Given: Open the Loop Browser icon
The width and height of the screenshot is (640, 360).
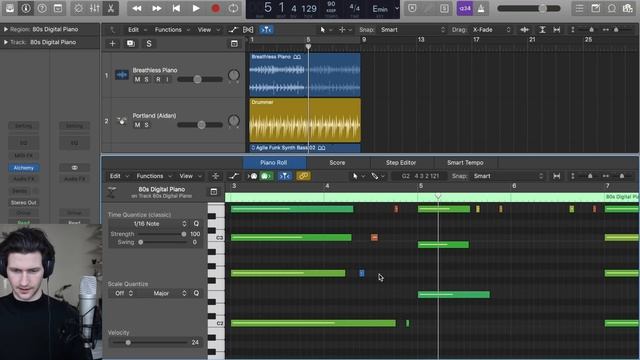Looking at the screenshot, I should [611, 8].
